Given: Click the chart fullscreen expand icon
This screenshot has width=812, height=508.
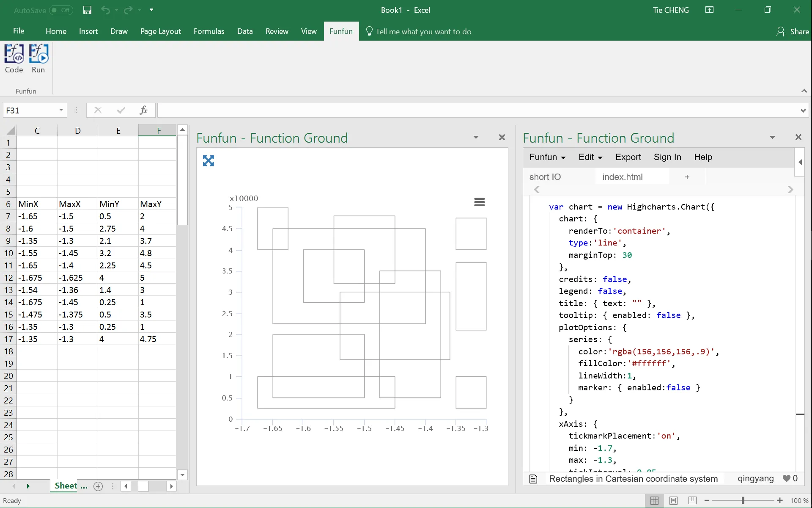Looking at the screenshot, I should (x=208, y=160).
